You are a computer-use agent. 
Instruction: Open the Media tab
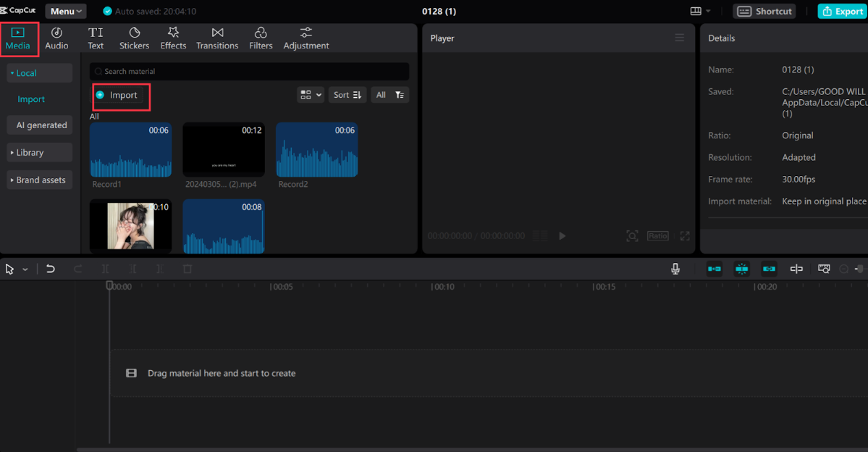tap(17, 39)
